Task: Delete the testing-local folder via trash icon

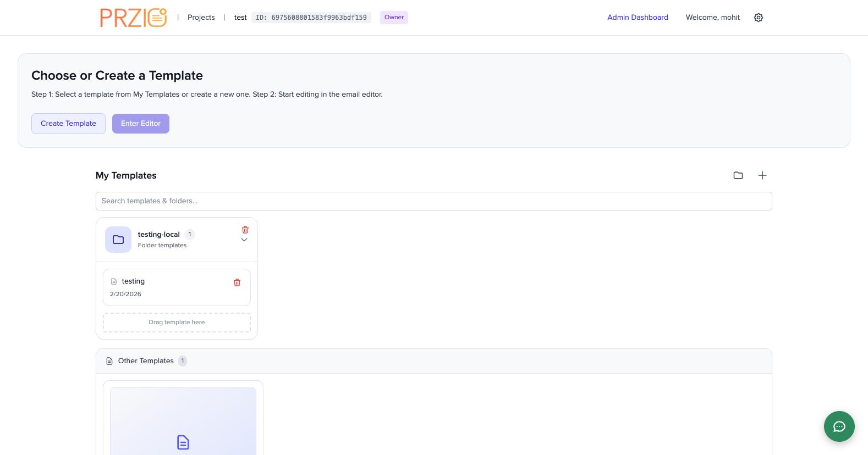Action: (245, 230)
